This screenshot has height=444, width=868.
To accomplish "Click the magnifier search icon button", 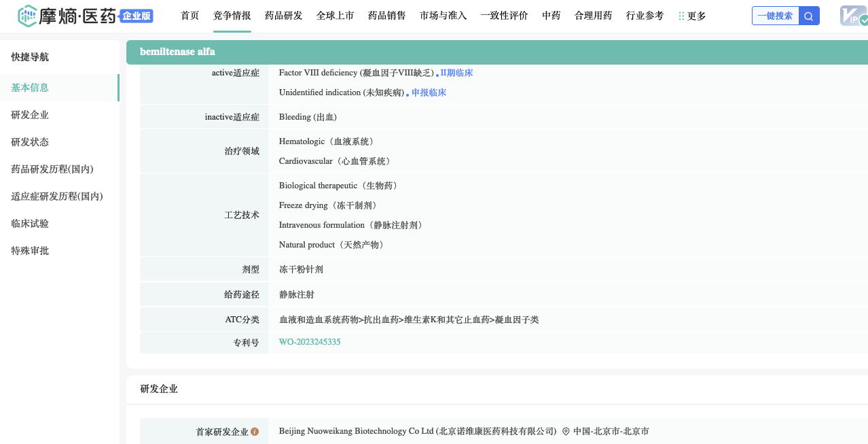I will pos(809,16).
